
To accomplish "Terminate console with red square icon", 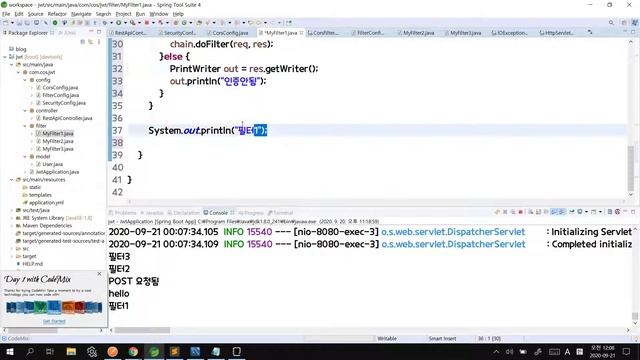I will coord(520,212).
